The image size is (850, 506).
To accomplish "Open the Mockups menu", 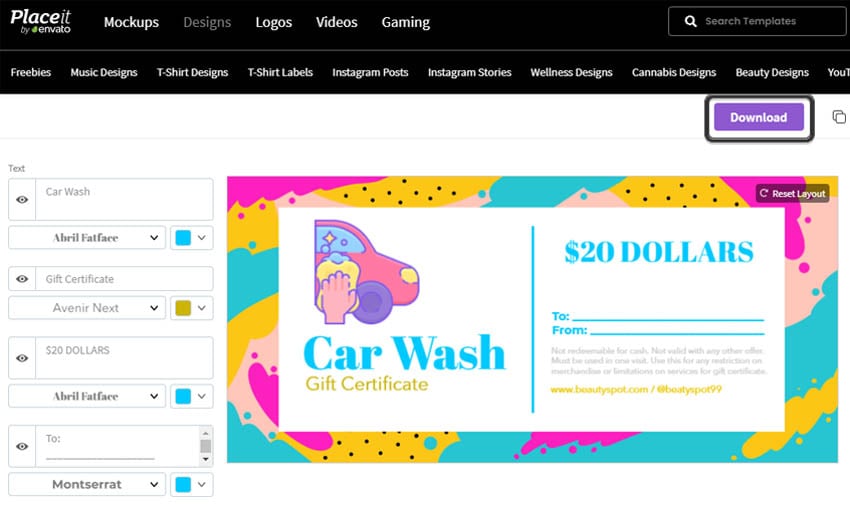I will pos(131,22).
